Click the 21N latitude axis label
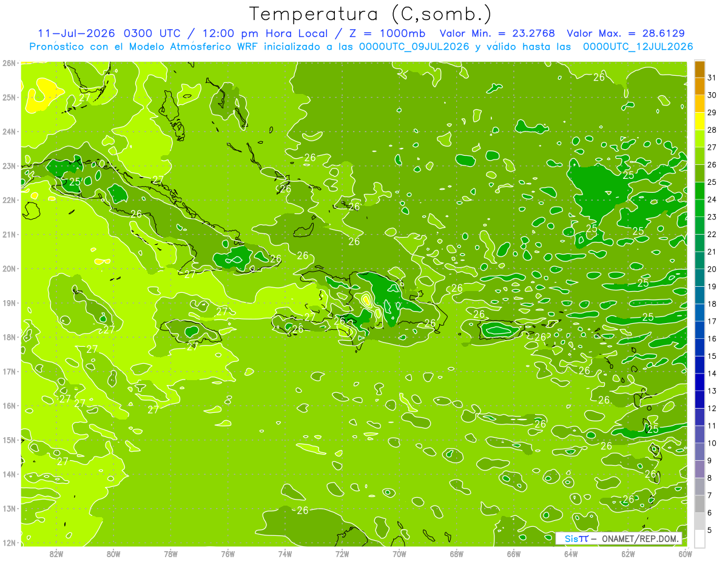 [x=8, y=235]
